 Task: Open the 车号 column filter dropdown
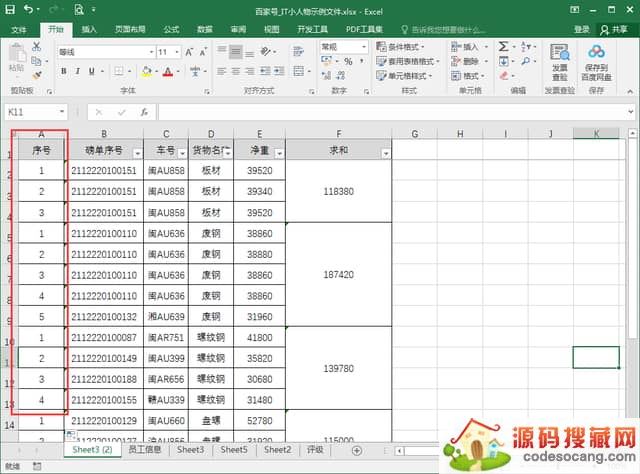click(180, 152)
